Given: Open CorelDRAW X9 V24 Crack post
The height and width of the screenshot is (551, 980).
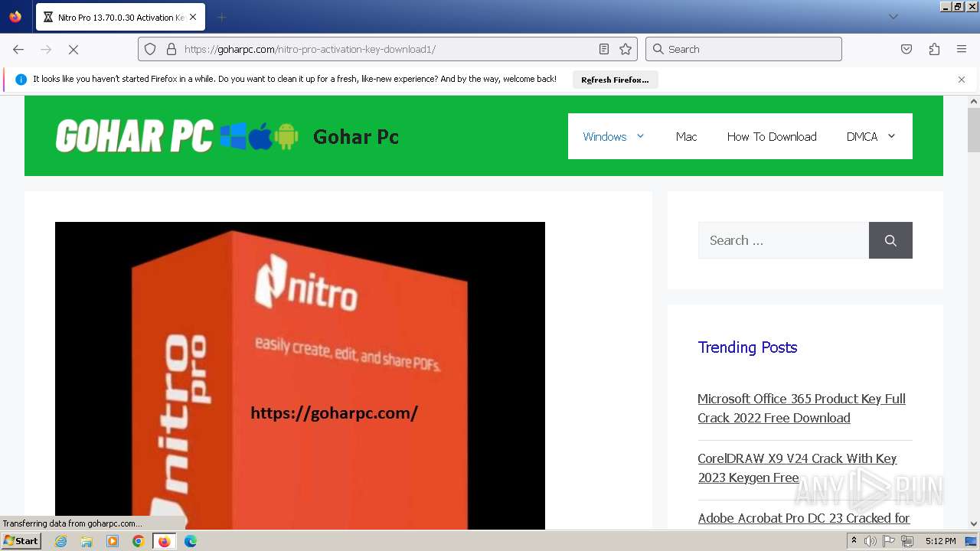Looking at the screenshot, I should coord(797,468).
